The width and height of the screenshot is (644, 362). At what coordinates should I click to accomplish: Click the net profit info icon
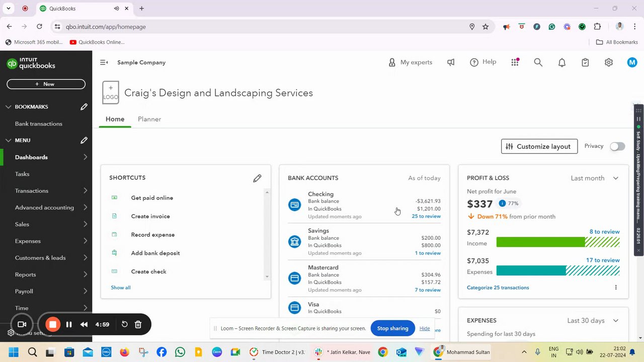click(x=502, y=204)
